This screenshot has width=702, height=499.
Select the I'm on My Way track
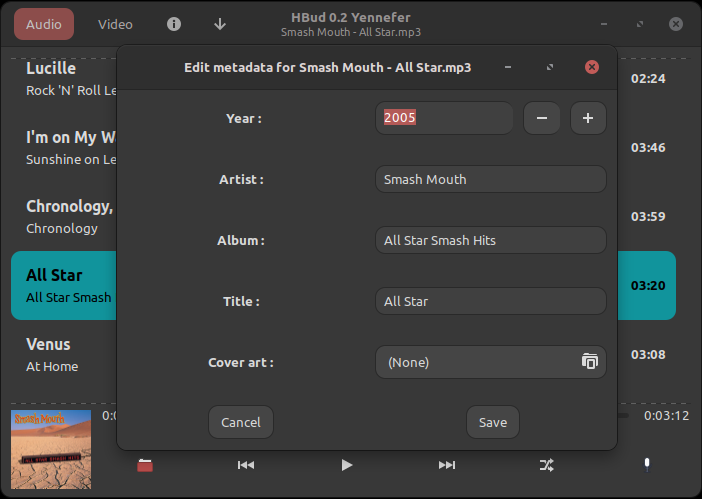pos(64,148)
